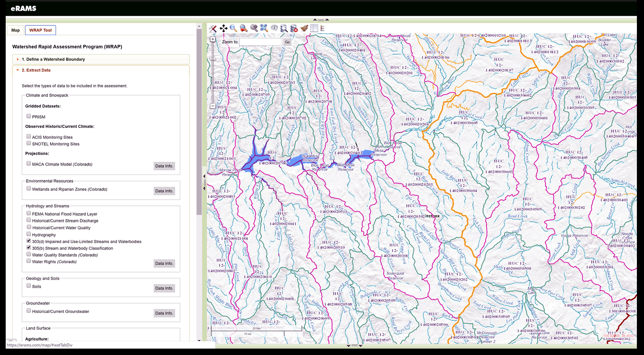Click the Soderquist Reservoir map label
This screenshot has width=644, height=355.
click(395, 276)
